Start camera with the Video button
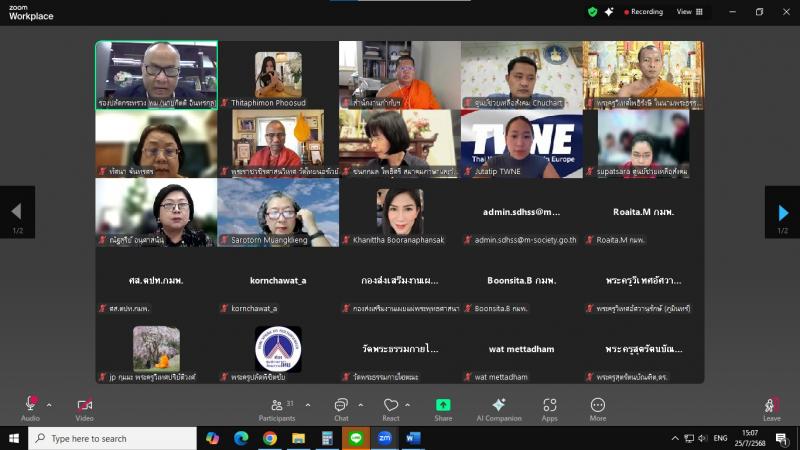The width and height of the screenshot is (800, 450). click(85, 408)
